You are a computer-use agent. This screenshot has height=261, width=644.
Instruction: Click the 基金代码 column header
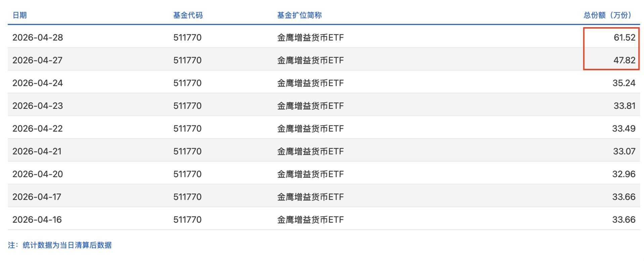click(x=188, y=15)
